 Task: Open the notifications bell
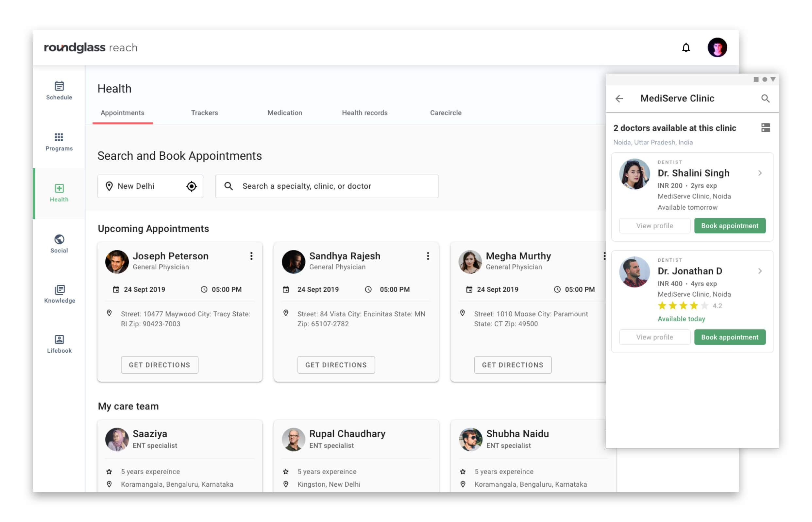686,47
